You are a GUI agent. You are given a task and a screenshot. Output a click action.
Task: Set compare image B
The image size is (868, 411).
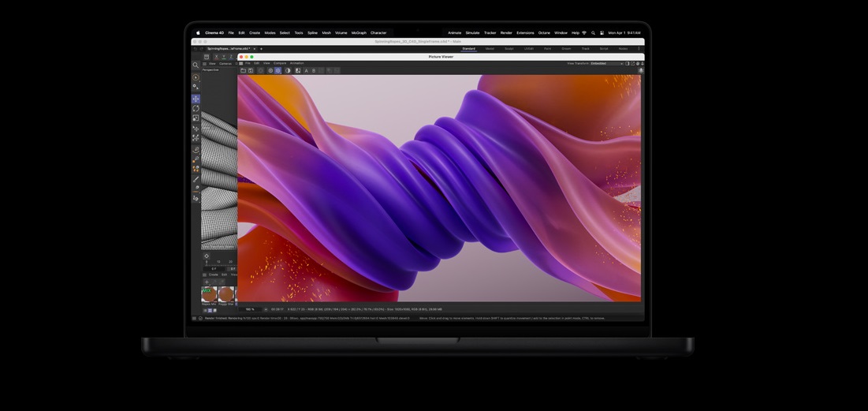(x=314, y=70)
